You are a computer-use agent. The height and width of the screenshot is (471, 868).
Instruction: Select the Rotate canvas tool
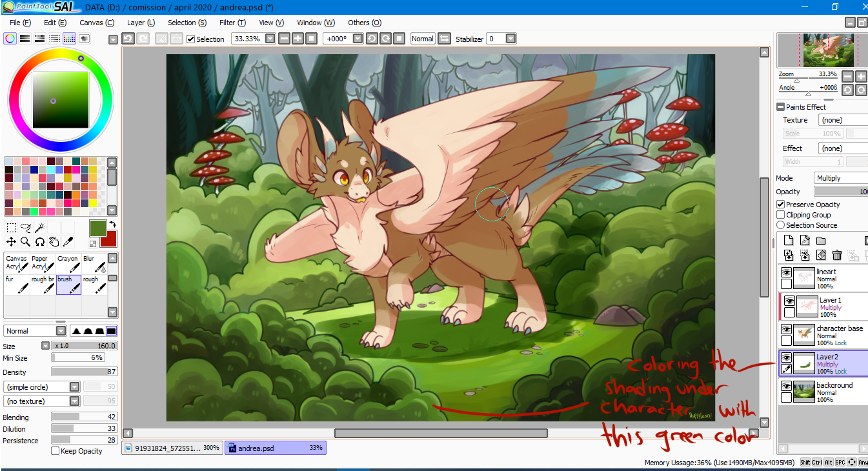pos(39,242)
